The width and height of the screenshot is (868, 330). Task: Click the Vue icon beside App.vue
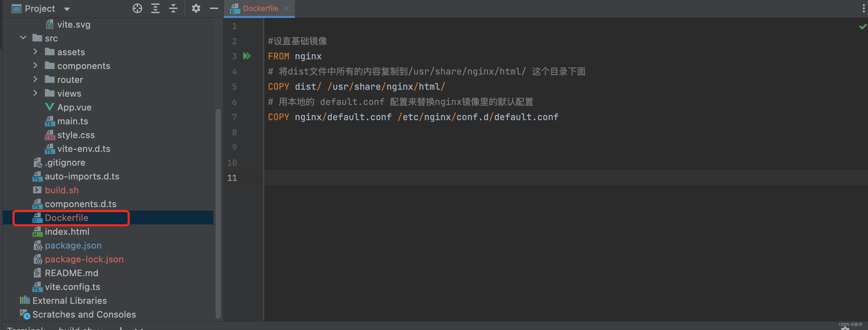coord(50,107)
